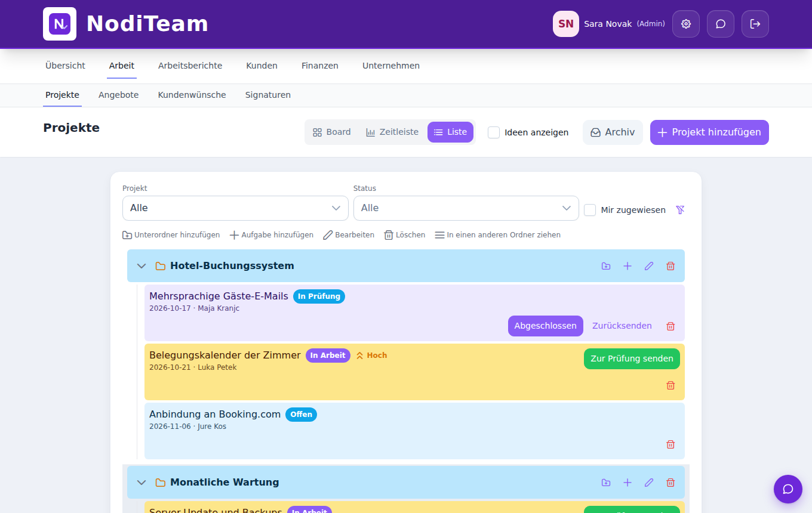Screen dimensions: 812x513
Task: Open the Arbeit menu
Action: point(122,66)
